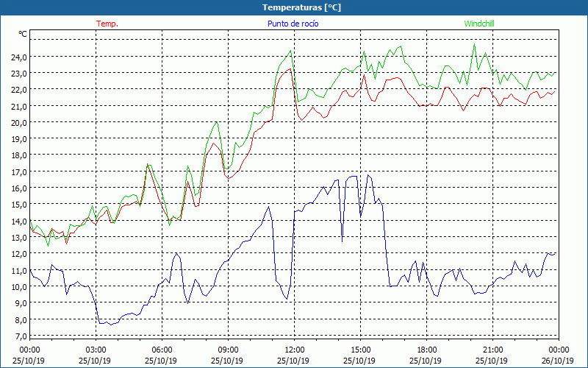The width and height of the screenshot is (588, 368).
Task: Select the 10,0 y-axis value
Action: tap(20, 287)
